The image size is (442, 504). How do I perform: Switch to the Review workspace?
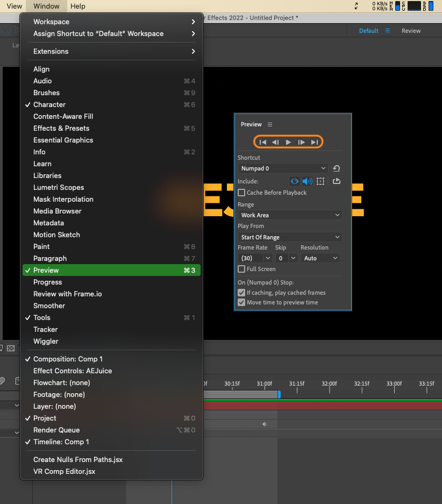tap(411, 31)
